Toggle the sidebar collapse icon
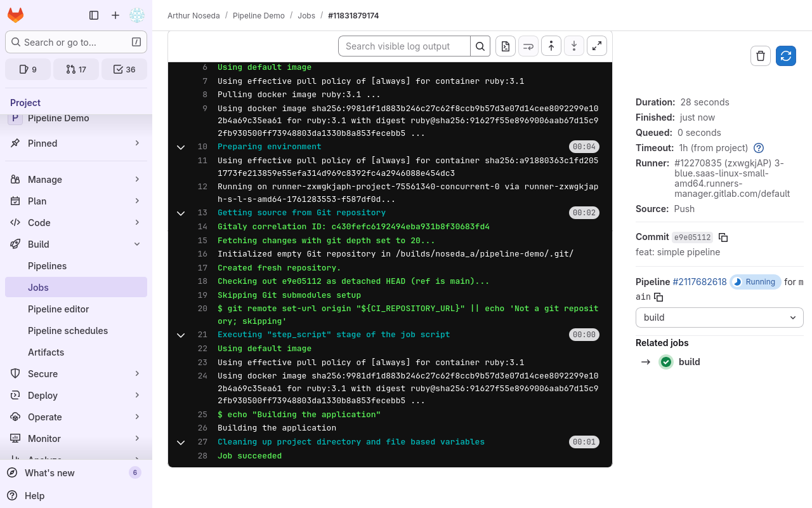Image resolution: width=812 pixels, height=508 pixels. tap(94, 15)
